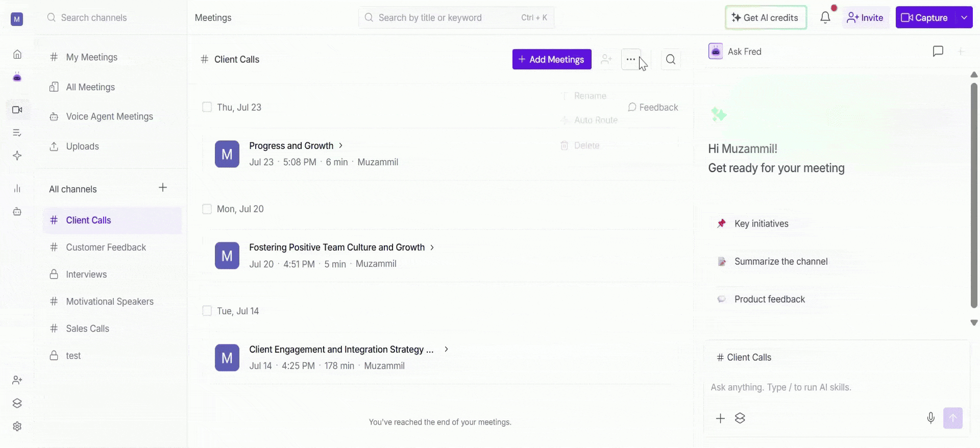The image size is (980, 448).
Task: Select the Mon, Jul 20 checkbox
Action: click(x=207, y=209)
